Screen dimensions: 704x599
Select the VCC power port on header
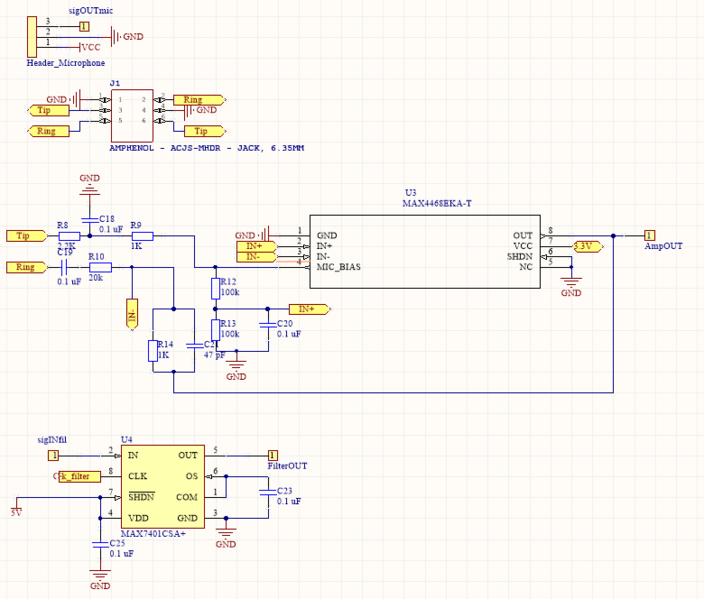[x=90, y=47]
